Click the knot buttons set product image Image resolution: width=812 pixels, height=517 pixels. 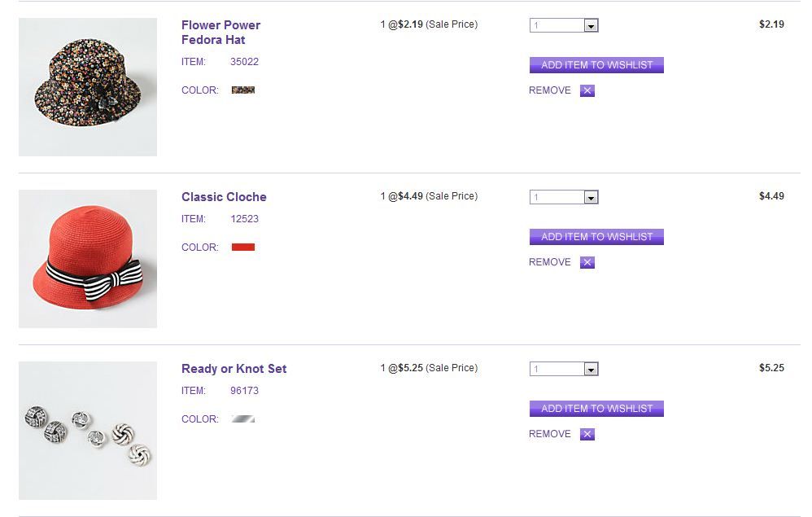(x=88, y=431)
